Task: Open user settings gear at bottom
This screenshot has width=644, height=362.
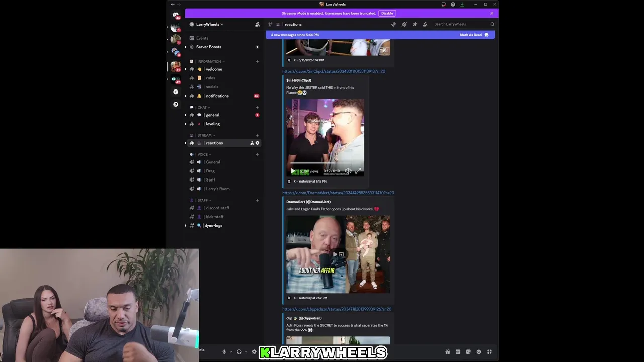Action: click(x=254, y=352)
